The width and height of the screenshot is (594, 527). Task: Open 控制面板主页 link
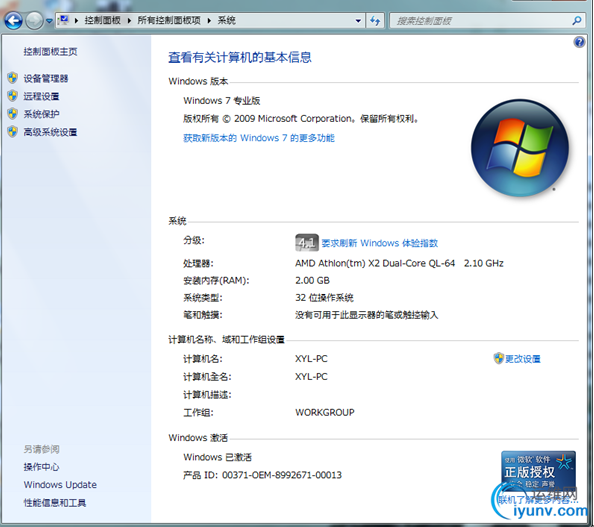(x=50, y=52)
